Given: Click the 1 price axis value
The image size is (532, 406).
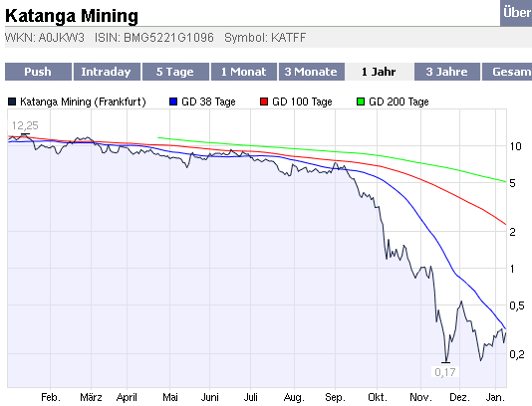Looking at the screenshot, I should click(512, 269).
